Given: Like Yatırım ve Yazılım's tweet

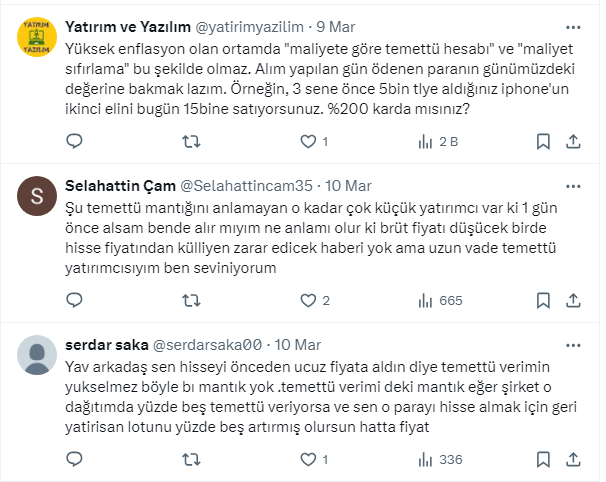Looking at the screenshot, I should pyautogui.click(x=307, y=142).
